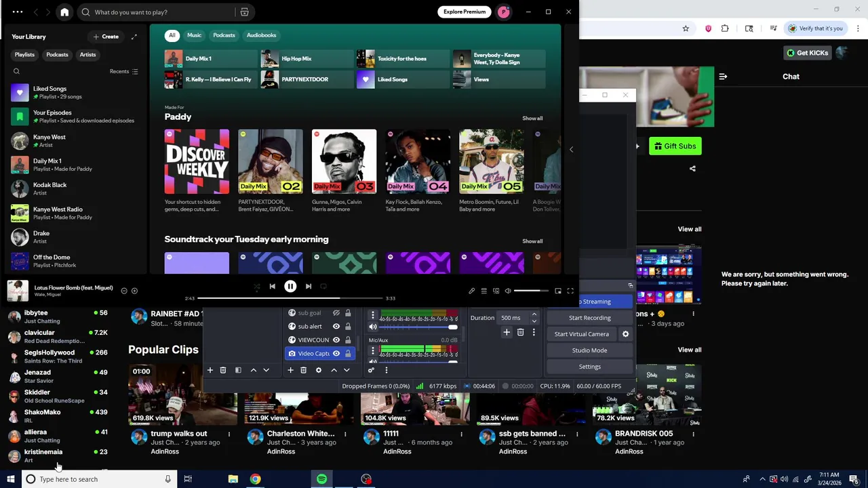Screen dimensions: 868x488
Task: Select Podcasts filter in main view
Action: click(224, 35)
